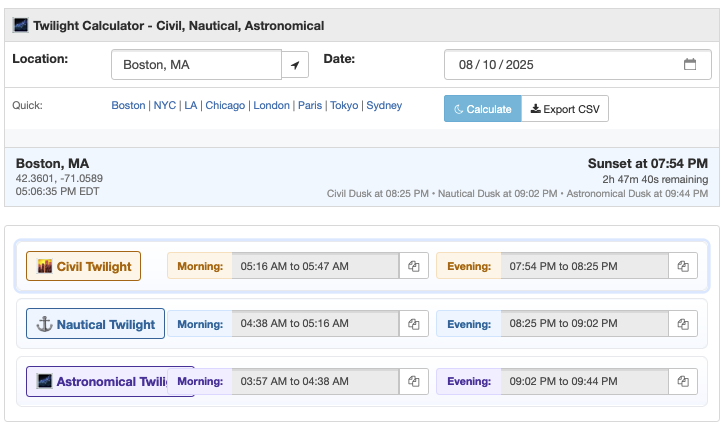Focus the Location field containing Boston, MA

pos(196,65)
